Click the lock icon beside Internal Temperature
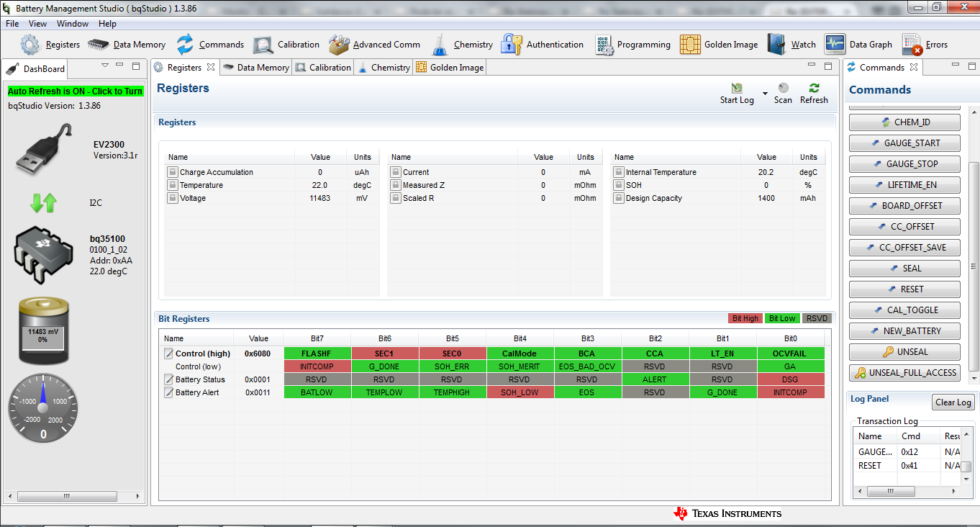Image resolution: width=980 pixels, height=527 pixels. pyautogui.click(x=619, y=172)
